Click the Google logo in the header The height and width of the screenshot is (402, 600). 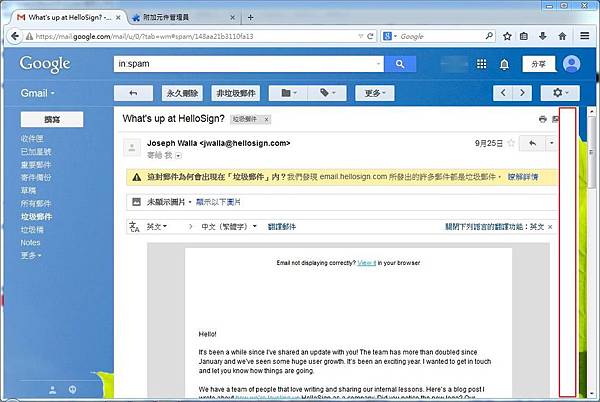coord(45,64)
